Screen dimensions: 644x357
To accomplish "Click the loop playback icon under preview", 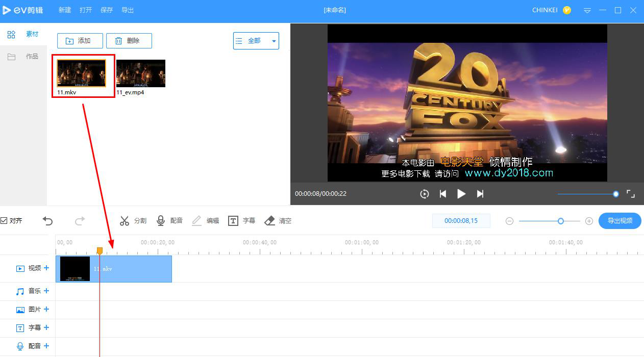I will click(424, 194).
